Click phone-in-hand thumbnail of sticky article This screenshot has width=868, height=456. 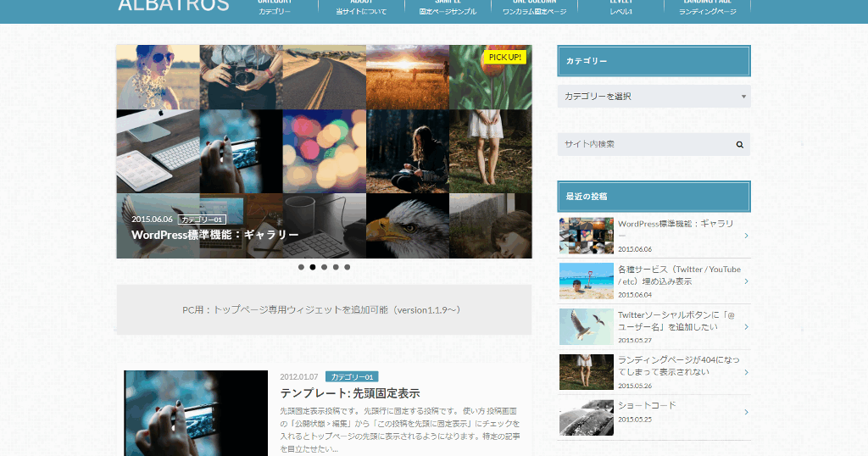pos(196,413)
